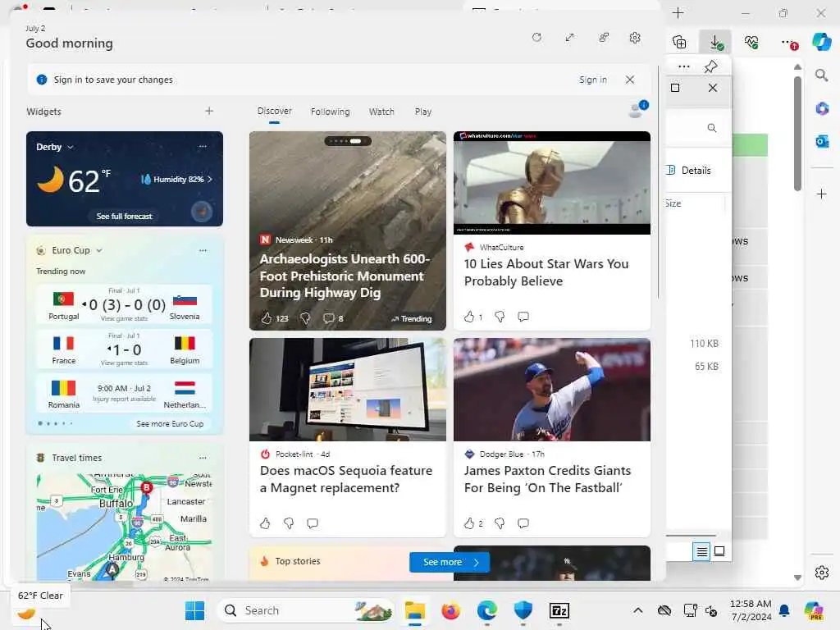Image resolution: width=840 pixels, height=630 pixels.
Task: Search icon in the Edge sidebar
Action: [x=822, y=75]
